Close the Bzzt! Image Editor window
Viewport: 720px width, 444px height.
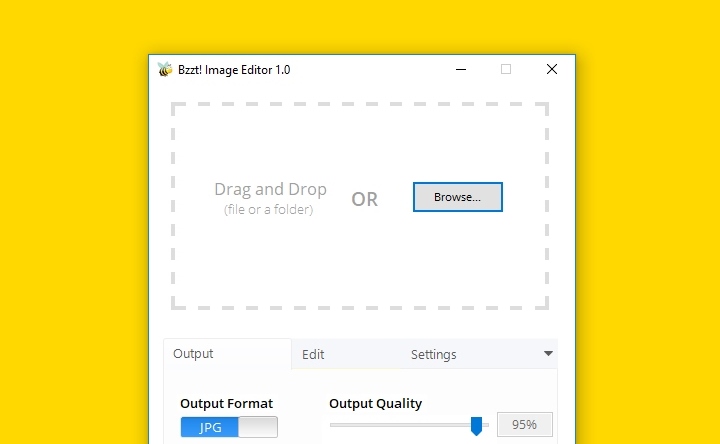click(x=552, y=69)
